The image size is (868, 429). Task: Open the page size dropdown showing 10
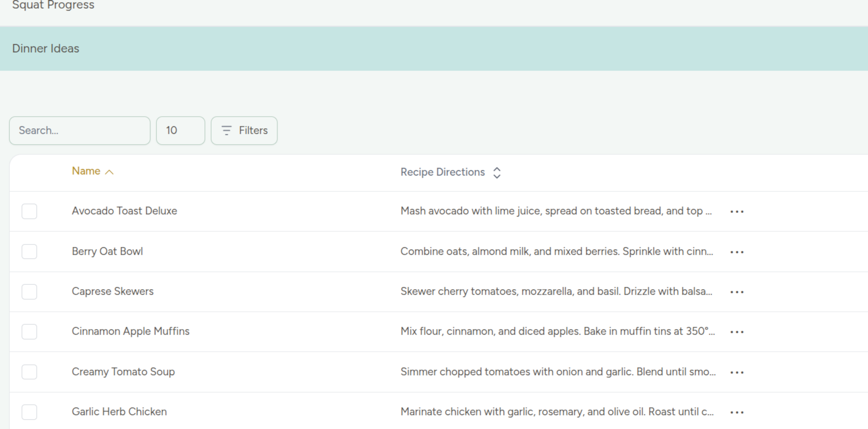coord(180,131)
